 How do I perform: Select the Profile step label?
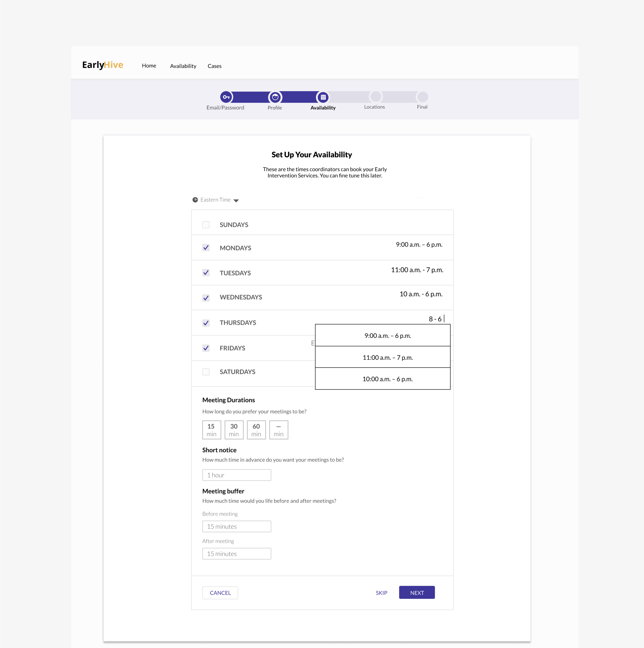[x=275, y=108]
